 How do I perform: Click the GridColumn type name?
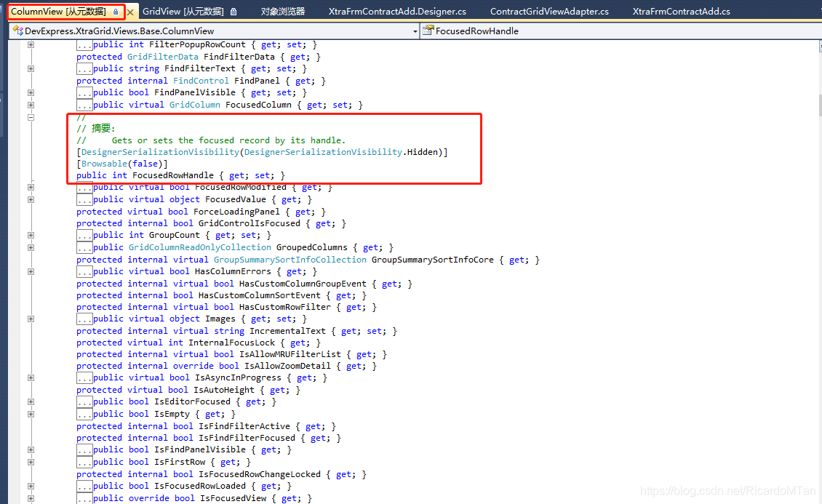194,105
